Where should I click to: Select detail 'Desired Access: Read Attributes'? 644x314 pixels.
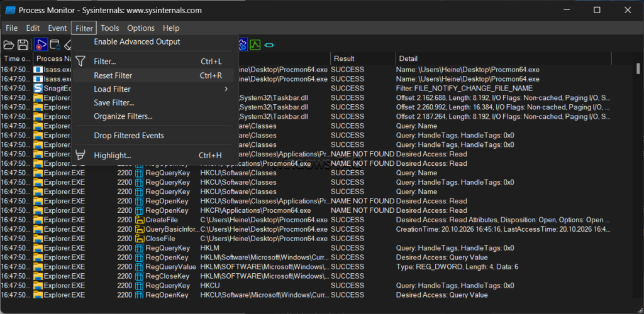[502, 220]
